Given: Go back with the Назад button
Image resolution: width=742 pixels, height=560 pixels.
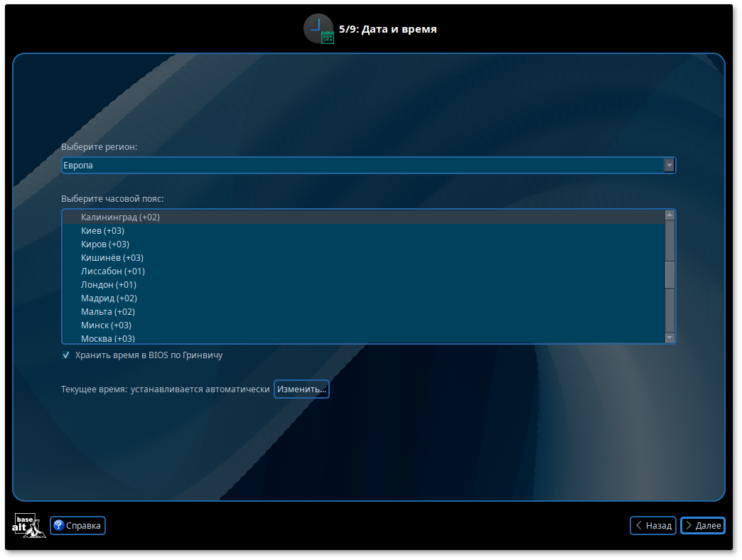Looking at the screenshot, I should click(x=652, y=526).
